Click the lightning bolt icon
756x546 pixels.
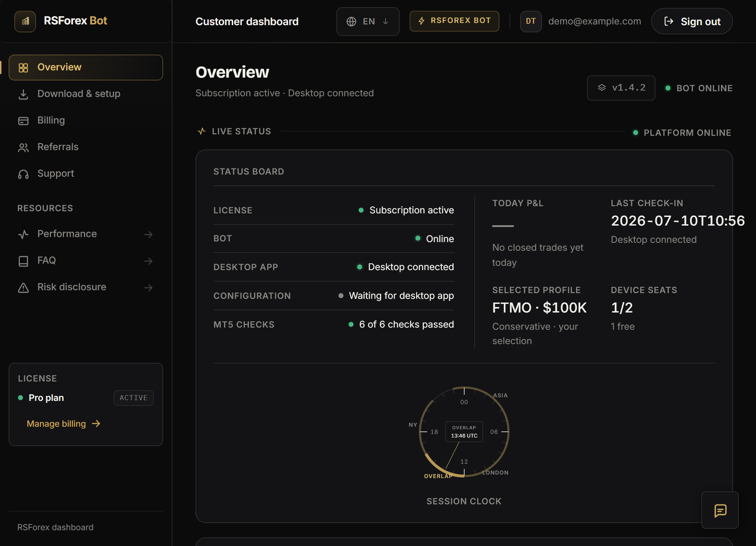(x=422, y=21)
